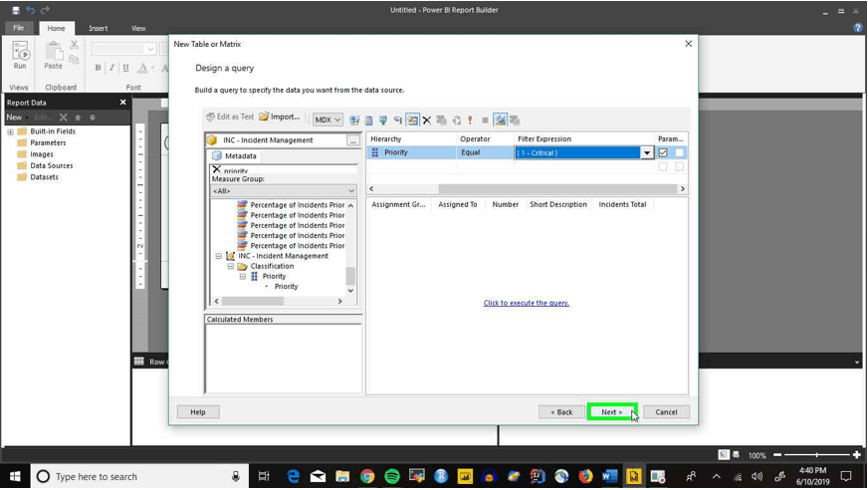Image resolution: width=868 pixels, height=490 pixels.
Task: Collapse the Classification folder node
Action: (231, 266)
